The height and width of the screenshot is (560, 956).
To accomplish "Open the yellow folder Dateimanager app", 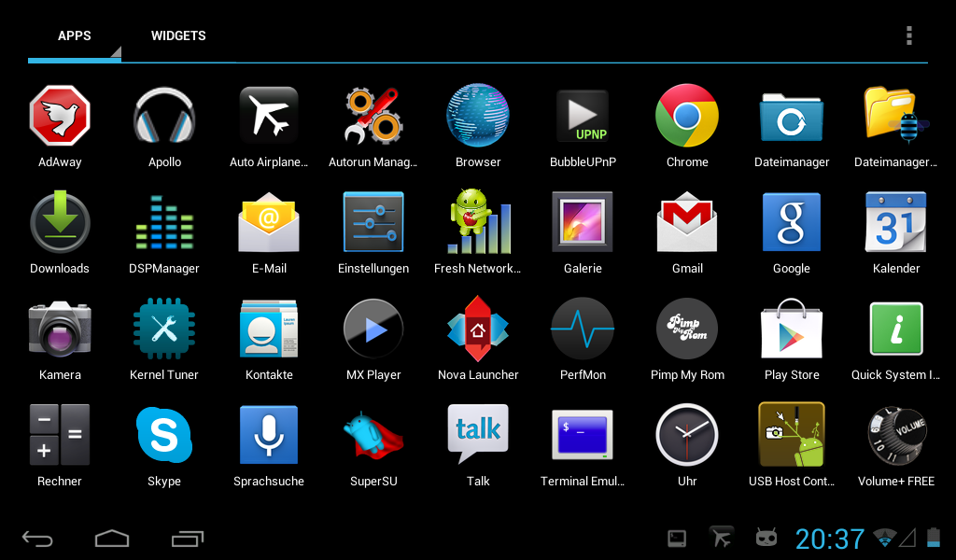I will (895, 115).
